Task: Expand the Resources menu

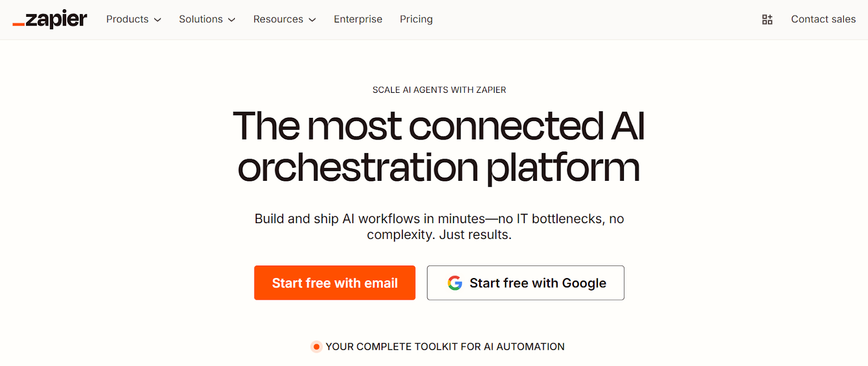Action: click(x=277, y=19)
